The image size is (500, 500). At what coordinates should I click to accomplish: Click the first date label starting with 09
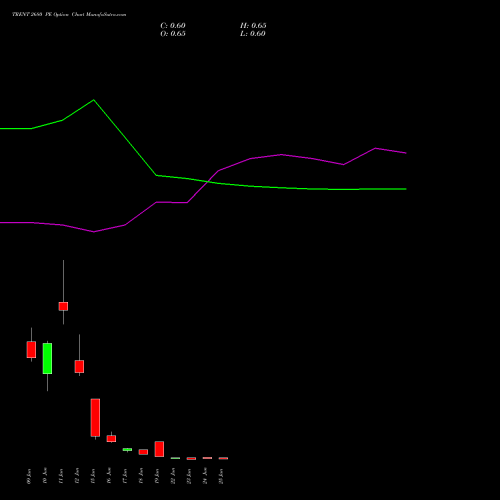click(29, 476)
